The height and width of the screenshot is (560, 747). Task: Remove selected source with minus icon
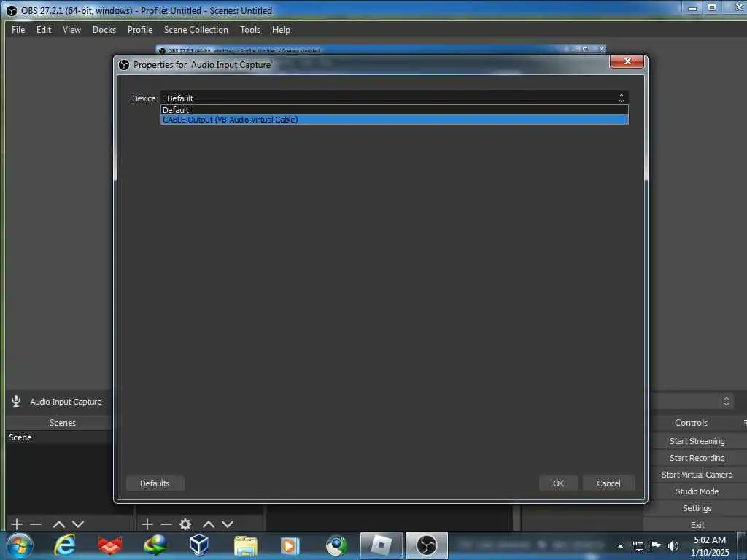click(166, 524)
